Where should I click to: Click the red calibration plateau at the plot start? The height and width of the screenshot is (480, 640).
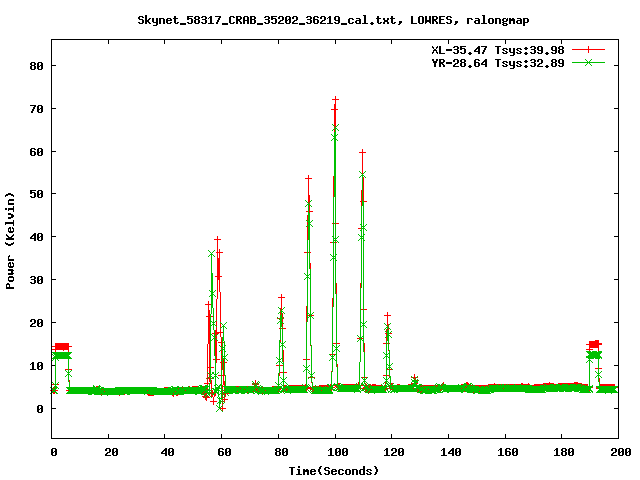tap(62, 347)
